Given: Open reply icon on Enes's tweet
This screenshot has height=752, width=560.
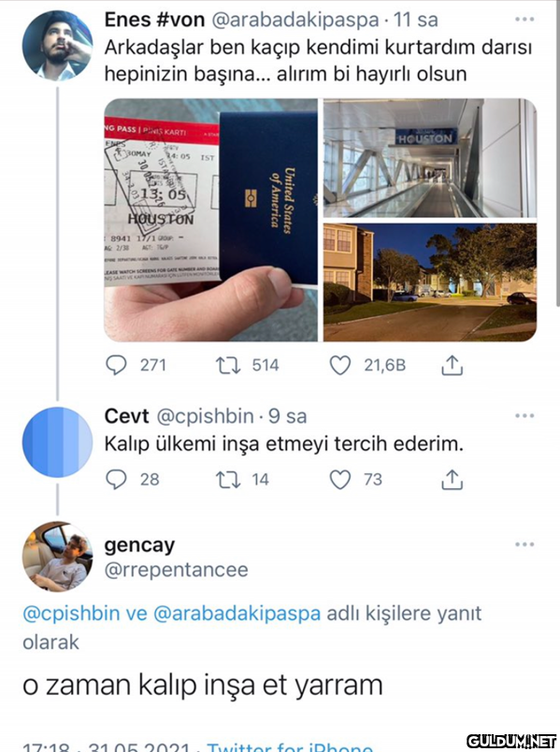Looking at the screenshot, I should pos(116,366).
